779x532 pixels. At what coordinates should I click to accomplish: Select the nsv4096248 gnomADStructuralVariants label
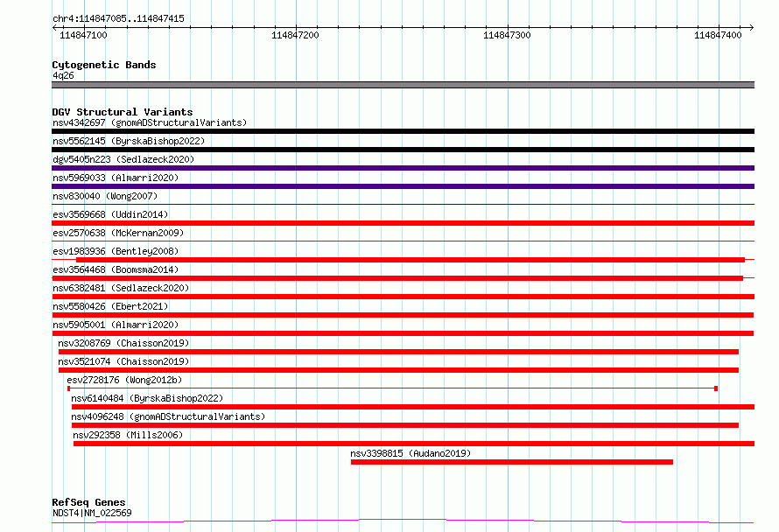(168, 416)
